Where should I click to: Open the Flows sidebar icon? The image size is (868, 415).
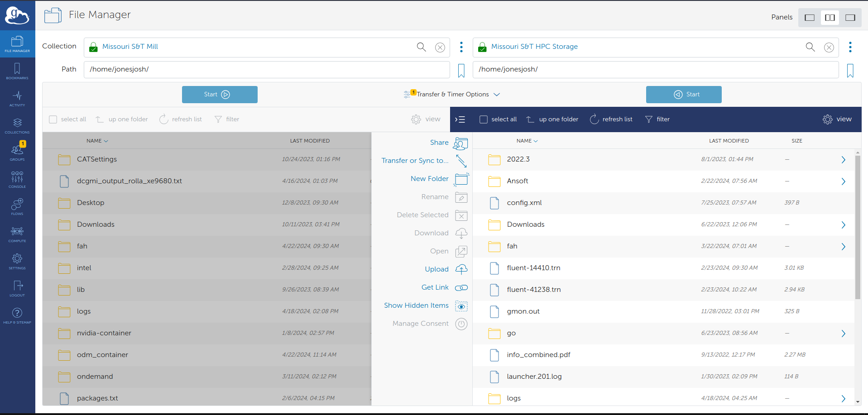tap(17, 207)
